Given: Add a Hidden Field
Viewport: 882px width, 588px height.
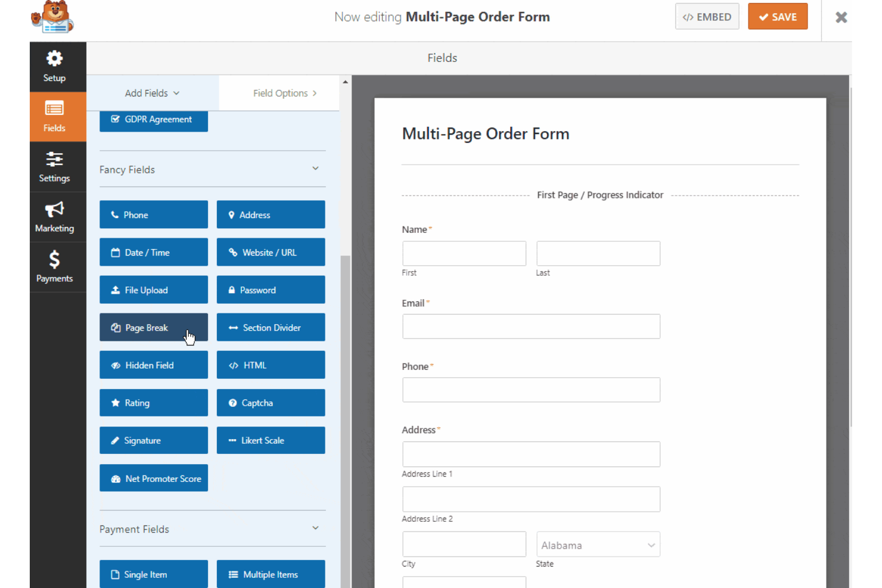Looking at the screenshot, I should coord(154,365).
